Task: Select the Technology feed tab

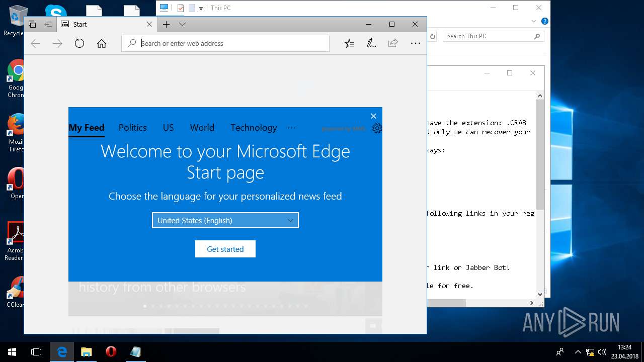Action: (x=254, y=128)
